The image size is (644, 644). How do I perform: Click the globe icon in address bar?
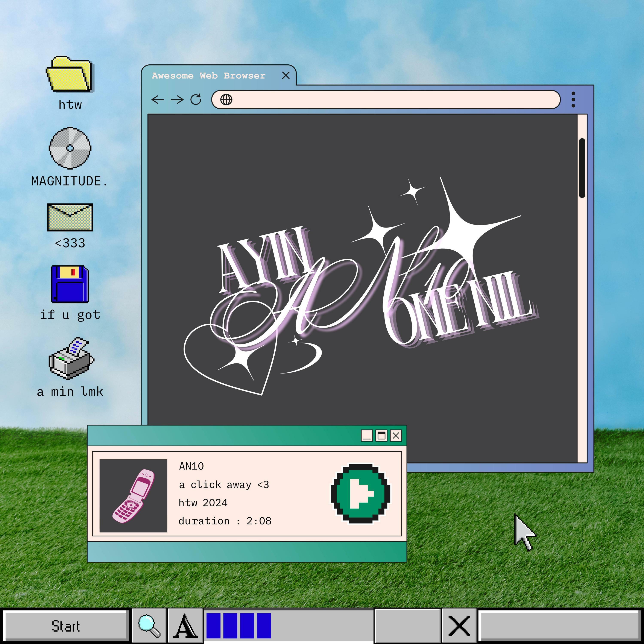click(226, 99)
